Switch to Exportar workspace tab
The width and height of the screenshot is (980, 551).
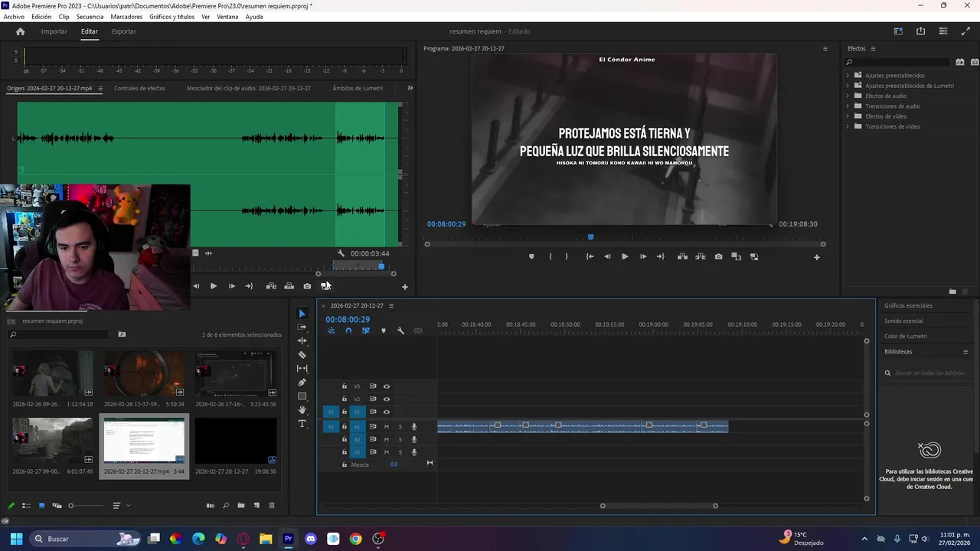[123, 31]
